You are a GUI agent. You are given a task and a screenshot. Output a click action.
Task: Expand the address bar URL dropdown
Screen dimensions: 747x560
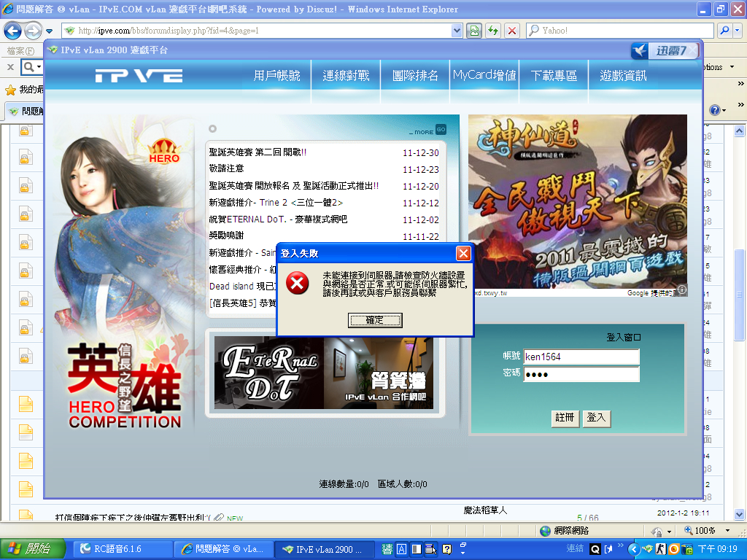tap(457, 31)
